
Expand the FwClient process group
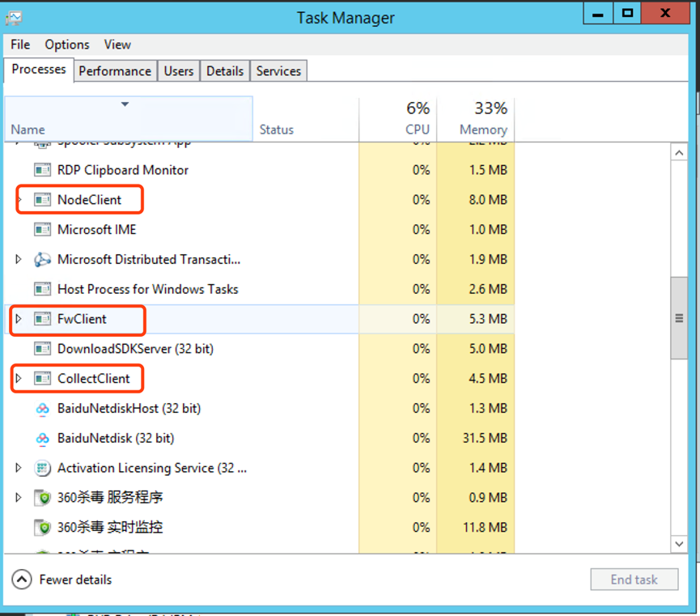tap(19, 319)
